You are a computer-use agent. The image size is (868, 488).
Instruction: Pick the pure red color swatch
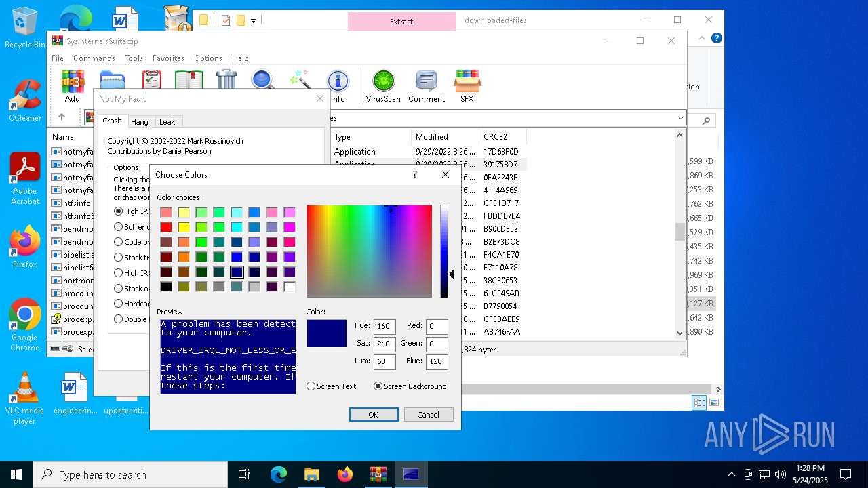tap(166, 227)
